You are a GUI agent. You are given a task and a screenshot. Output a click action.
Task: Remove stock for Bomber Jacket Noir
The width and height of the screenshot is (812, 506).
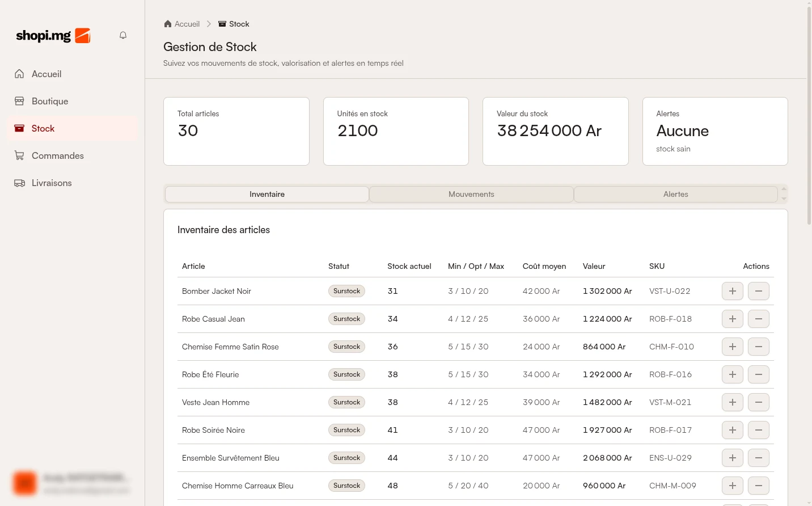tap(759, 291)
